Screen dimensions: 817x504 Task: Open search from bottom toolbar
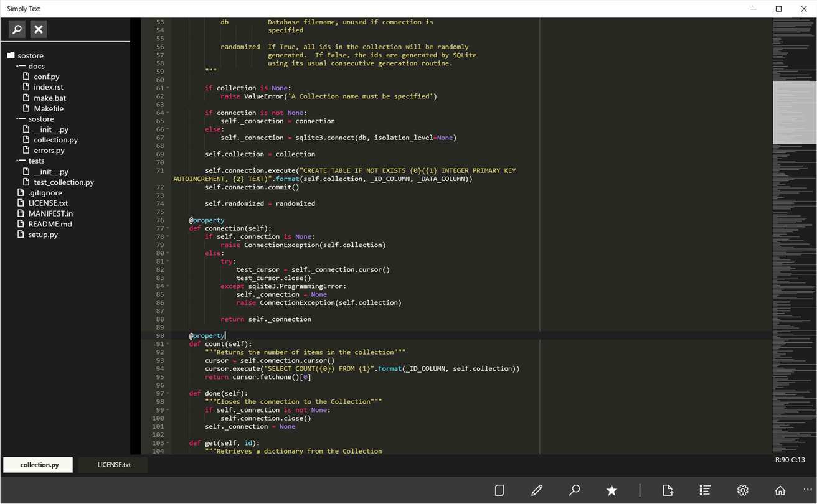(x=574, y=490)
